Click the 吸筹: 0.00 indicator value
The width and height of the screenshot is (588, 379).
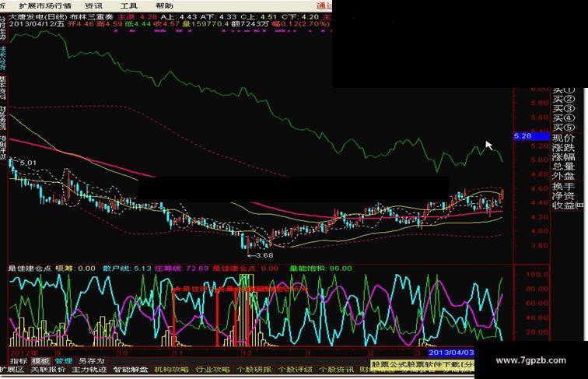coord(75,268)
